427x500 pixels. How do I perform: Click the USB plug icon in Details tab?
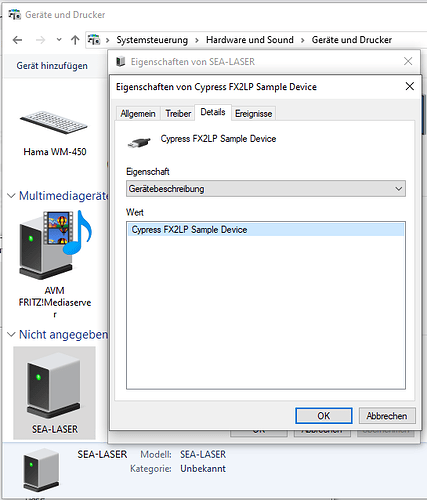139,142
